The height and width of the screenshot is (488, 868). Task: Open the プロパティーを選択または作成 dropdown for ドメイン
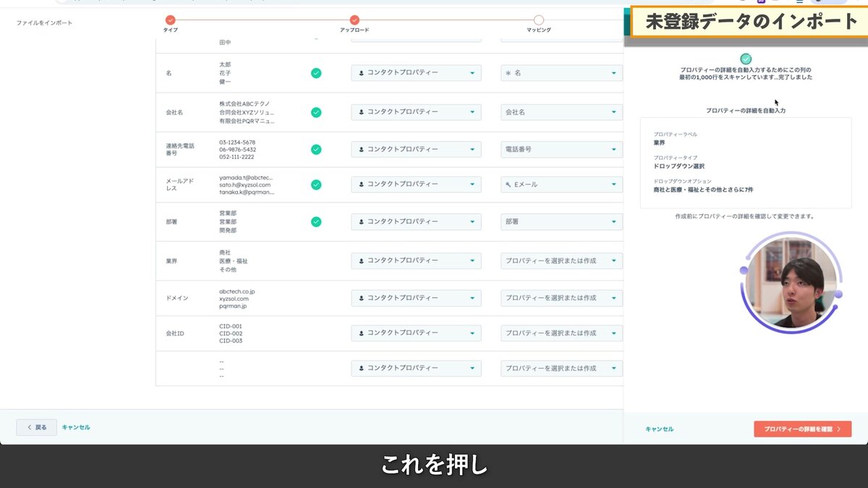(x=561, y=297)
